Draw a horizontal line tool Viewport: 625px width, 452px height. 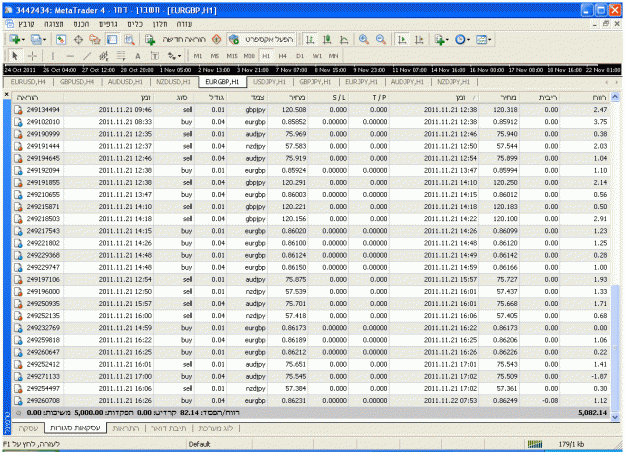tap(70, 56)
